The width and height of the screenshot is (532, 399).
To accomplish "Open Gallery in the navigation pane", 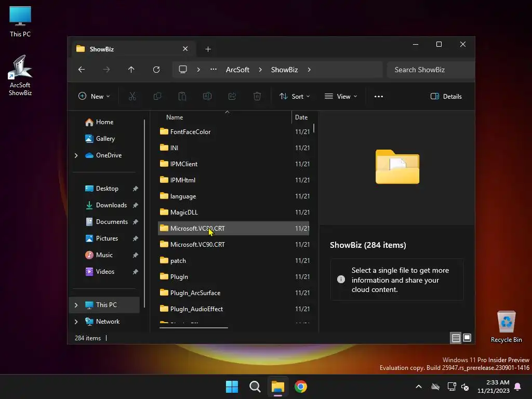I will (x=105, y=139).
